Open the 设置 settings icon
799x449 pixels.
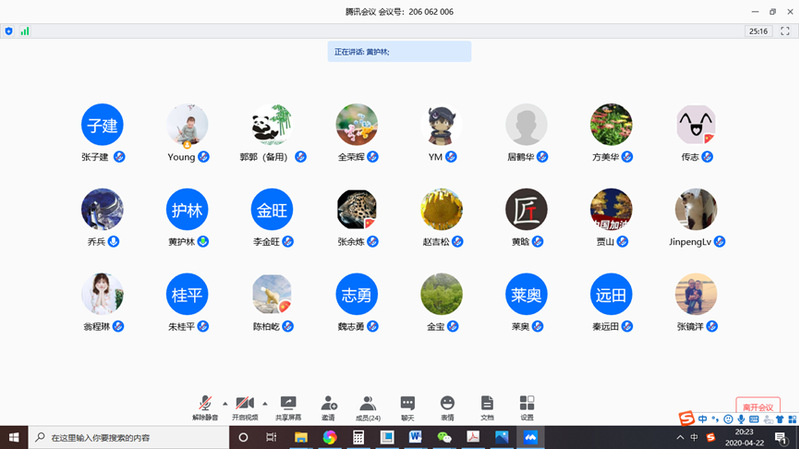(527, 405)
